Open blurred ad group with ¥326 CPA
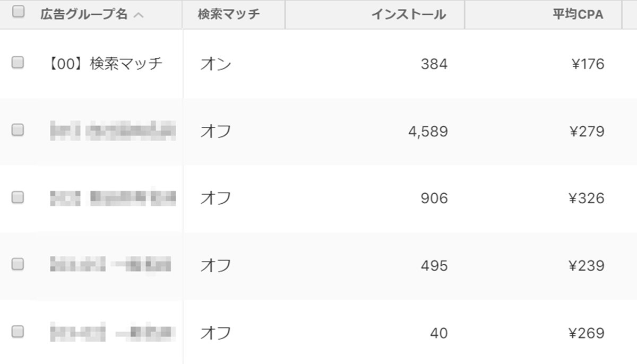 (x=113, y=198)
